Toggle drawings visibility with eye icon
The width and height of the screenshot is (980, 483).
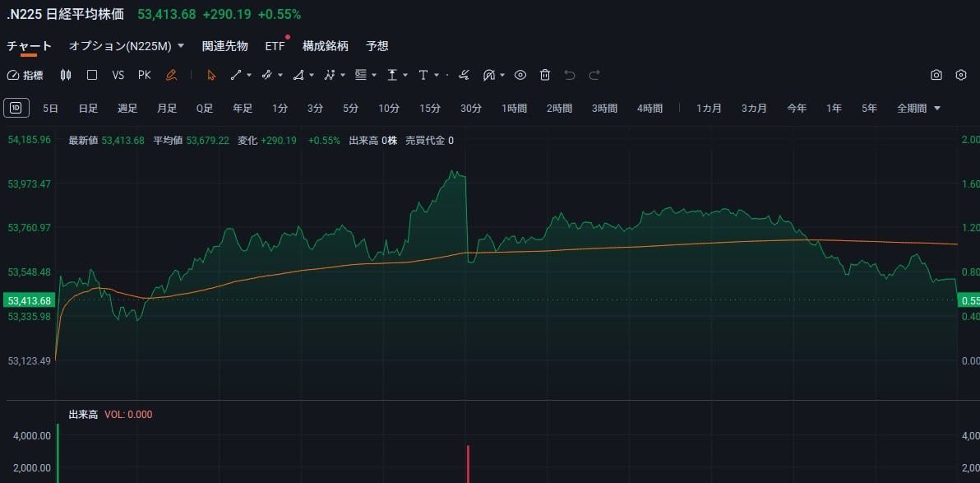pos(520,75)
